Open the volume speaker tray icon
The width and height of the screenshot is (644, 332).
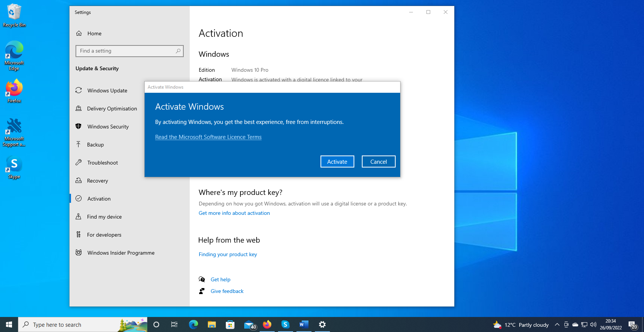coord(593,324)
